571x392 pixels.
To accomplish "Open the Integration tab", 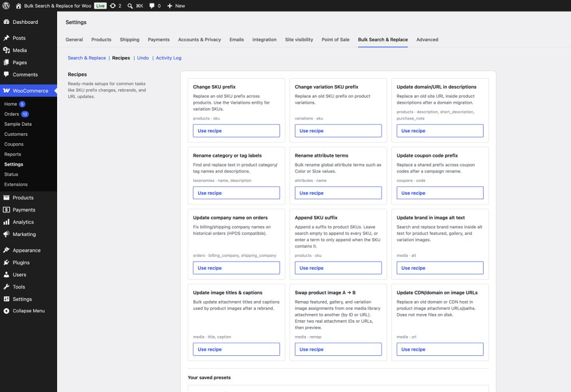I will [265, 40].
